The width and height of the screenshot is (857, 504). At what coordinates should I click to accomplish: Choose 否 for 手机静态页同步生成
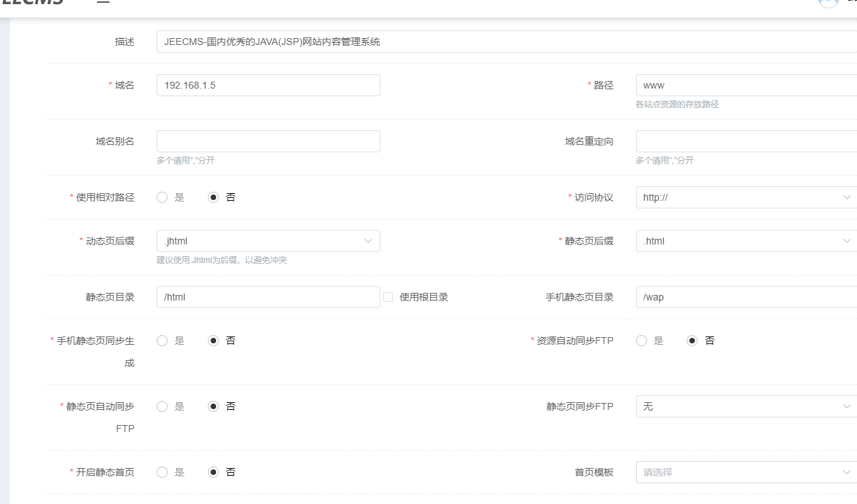tap(213, 341)
